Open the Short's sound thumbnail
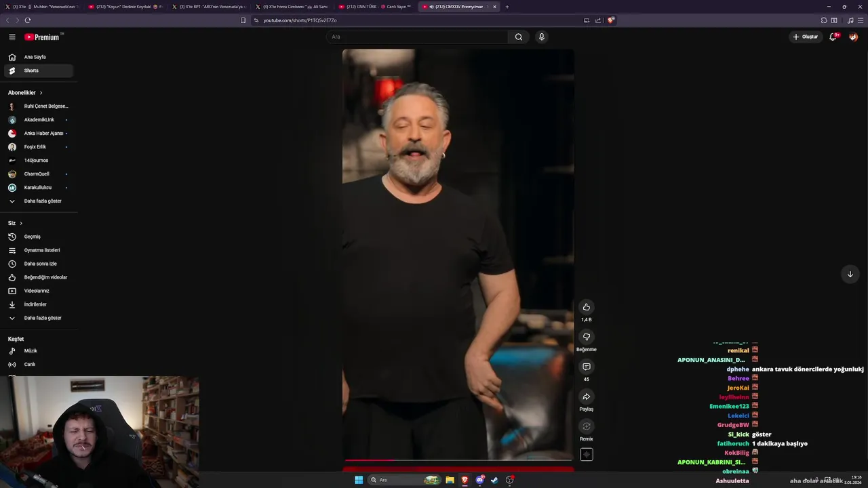The image size is (868, 488). [587, 455]
